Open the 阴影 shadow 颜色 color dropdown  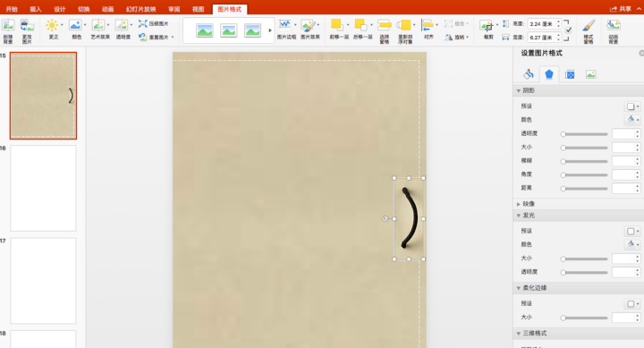(632, 120)
